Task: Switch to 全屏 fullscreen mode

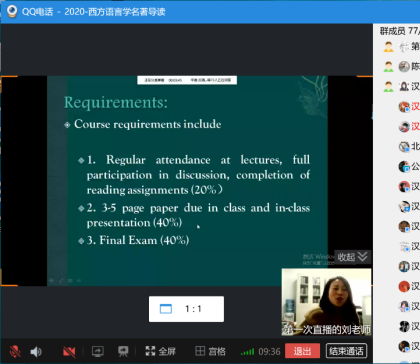Action: click(160, 351)
